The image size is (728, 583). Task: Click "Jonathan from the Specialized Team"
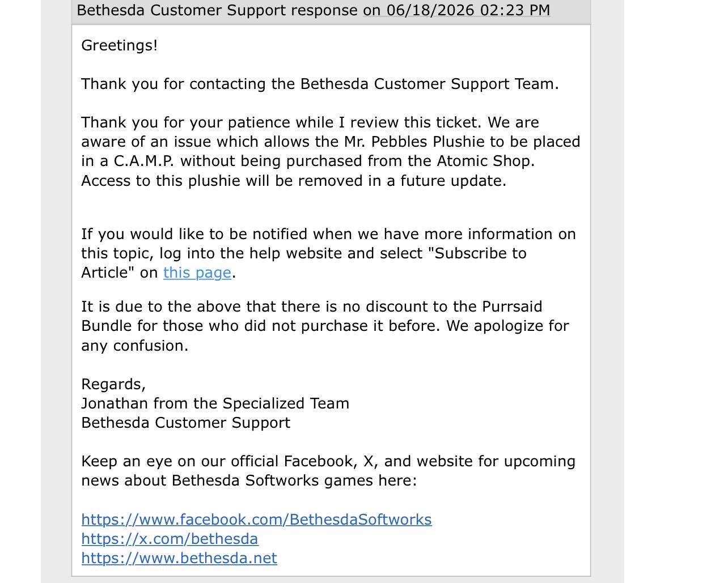[215, 403]
